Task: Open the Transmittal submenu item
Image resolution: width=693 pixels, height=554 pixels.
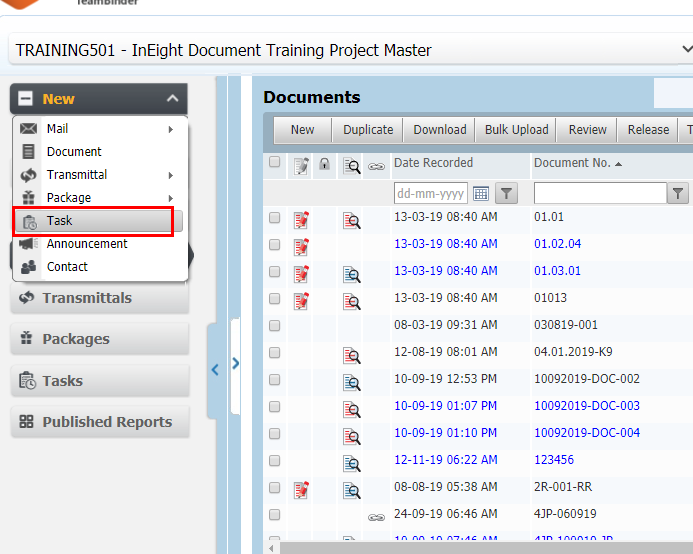Action: click(x=100, y=175)
